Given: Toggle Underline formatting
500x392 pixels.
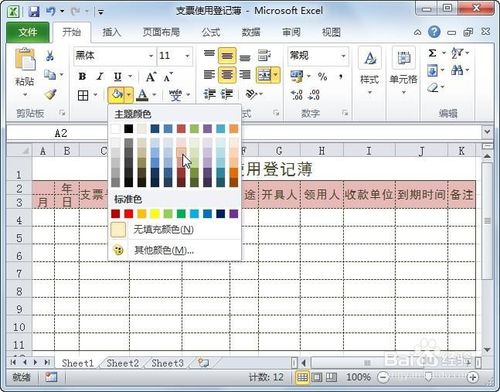Looking at the screenshot, I should [x=117, y=77].
